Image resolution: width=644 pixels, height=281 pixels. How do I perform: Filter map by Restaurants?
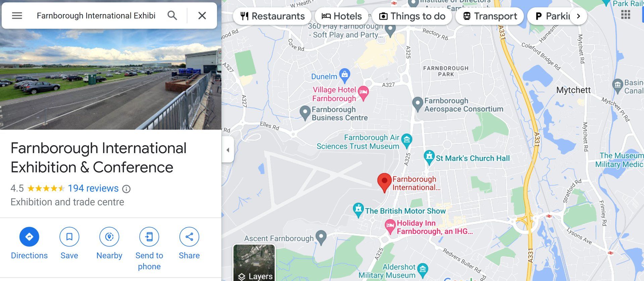273,16
